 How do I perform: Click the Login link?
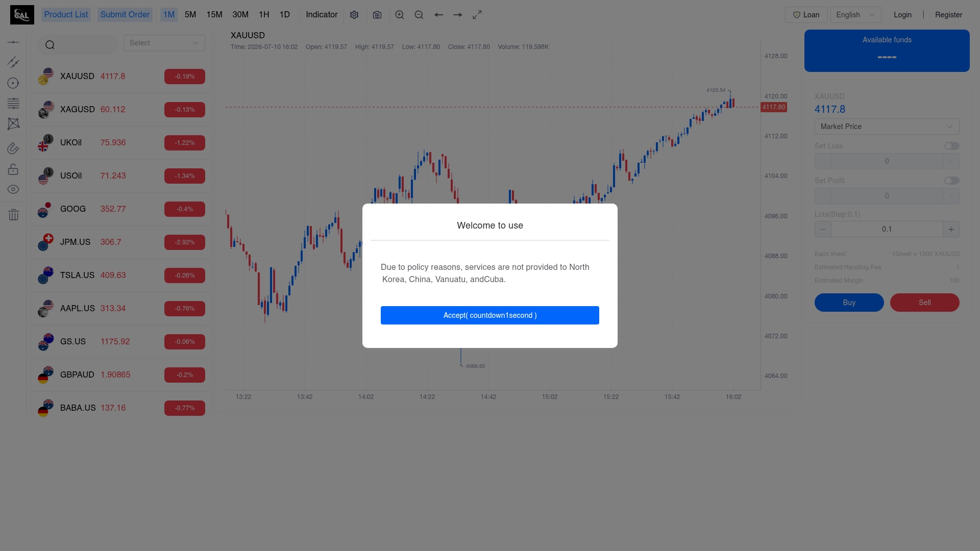(x=902, y=15)
